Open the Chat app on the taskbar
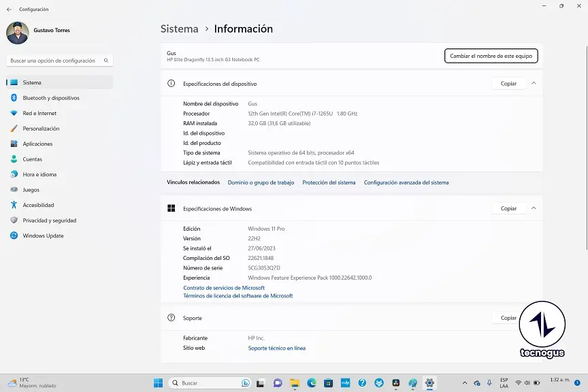The width and height of the screenshot is (588, 392). (278, 383)
